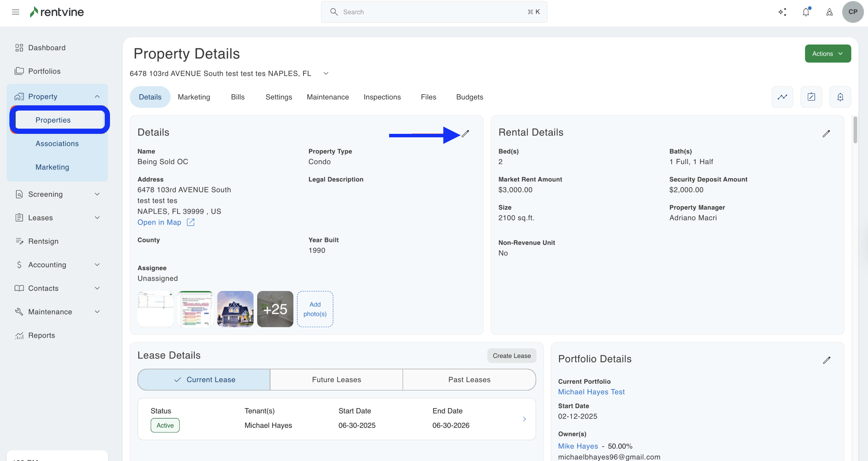Edit Details section with pencil icon
The image size is (868, 461).
[465, 134]
